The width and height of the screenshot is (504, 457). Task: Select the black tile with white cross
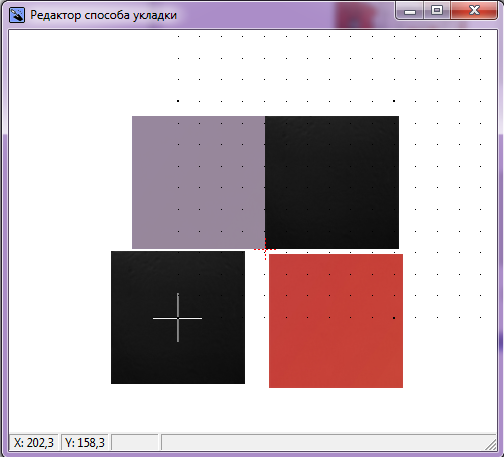178,317
